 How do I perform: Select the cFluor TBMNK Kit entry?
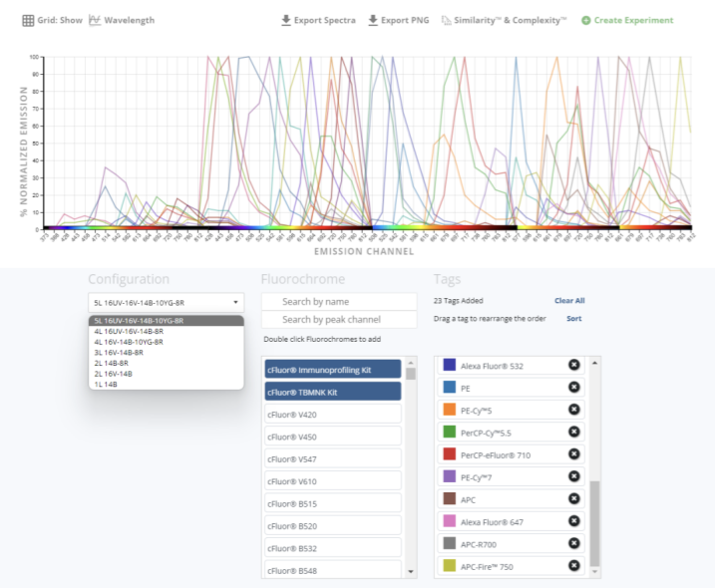coord(333,392)
